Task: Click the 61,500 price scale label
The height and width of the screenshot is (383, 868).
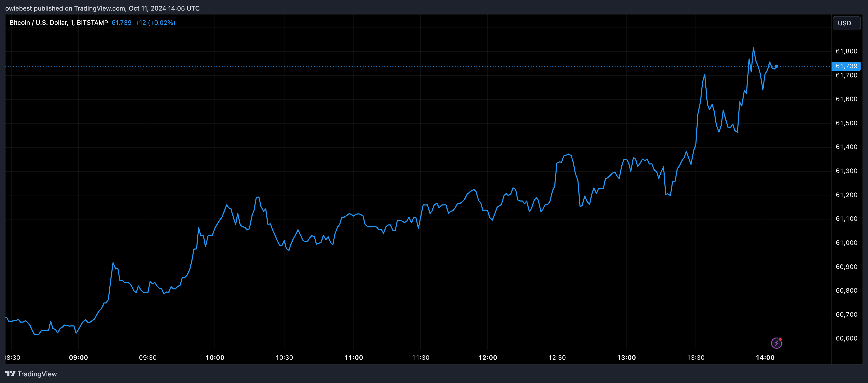Action: (846, 123)
